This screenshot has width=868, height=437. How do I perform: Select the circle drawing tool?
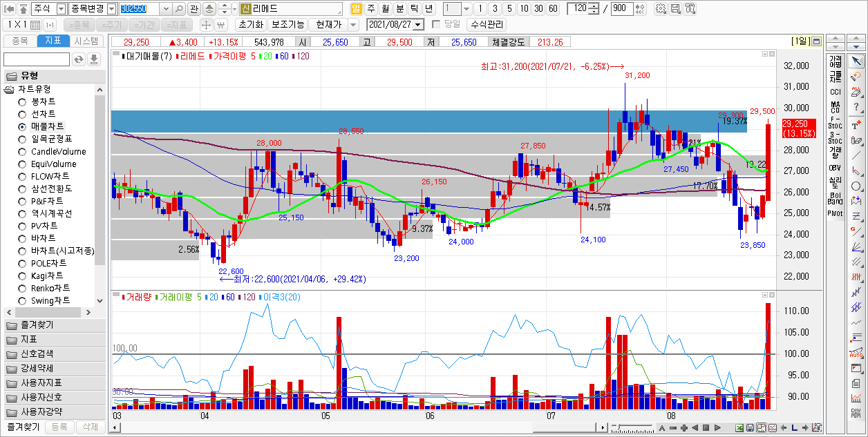[856, 186]
